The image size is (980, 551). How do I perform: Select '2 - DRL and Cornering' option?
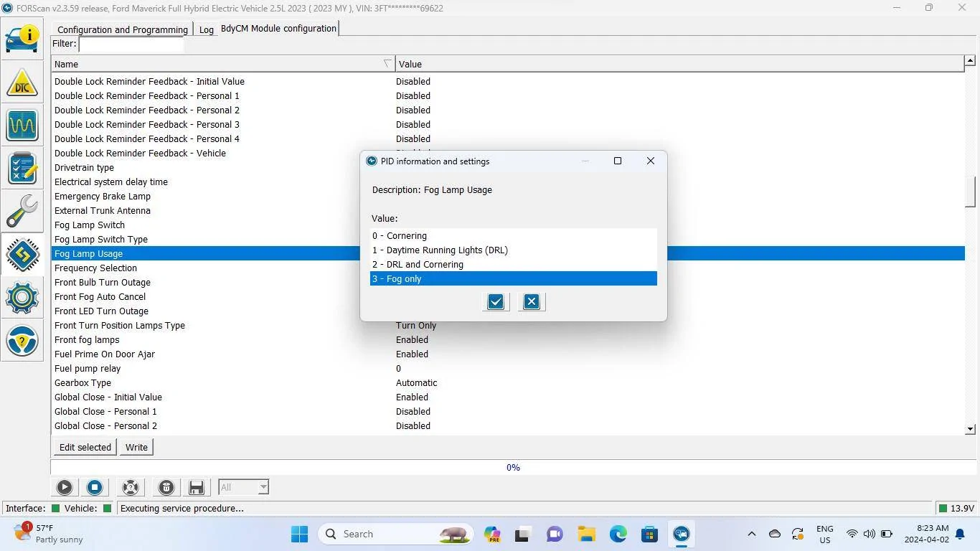point(514,264)
